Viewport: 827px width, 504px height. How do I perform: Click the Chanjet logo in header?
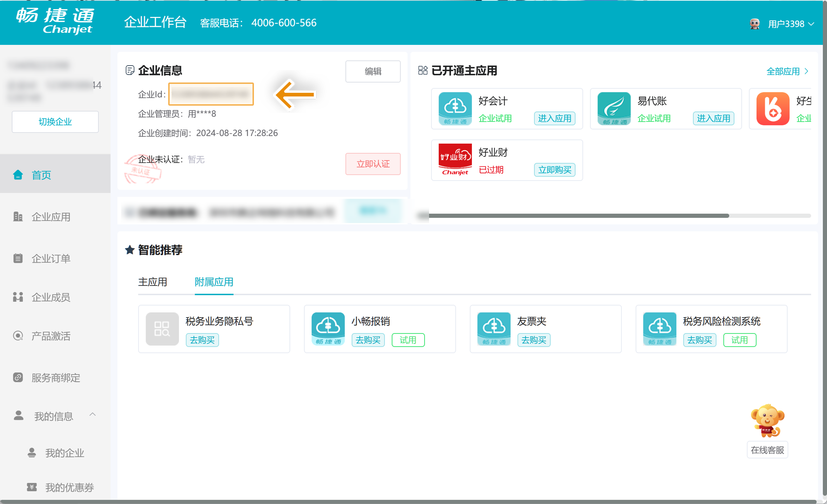(55, 21)
